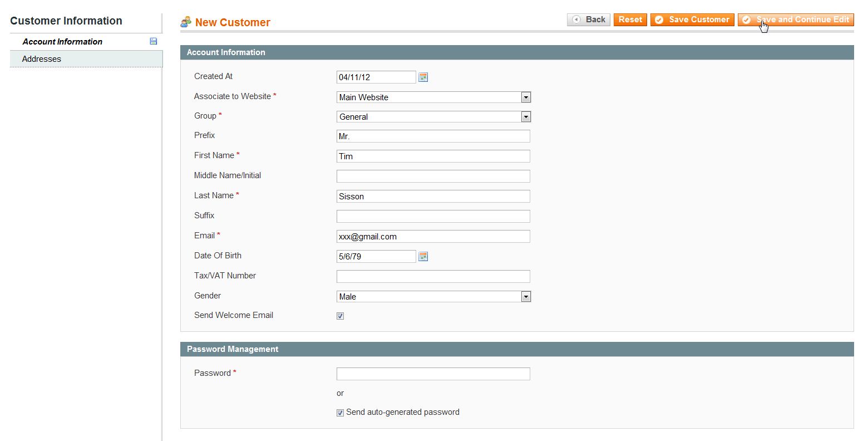This screenshot has height=441, width=868.
Task: Click the Save Customer button
Action: coord(692,19)
